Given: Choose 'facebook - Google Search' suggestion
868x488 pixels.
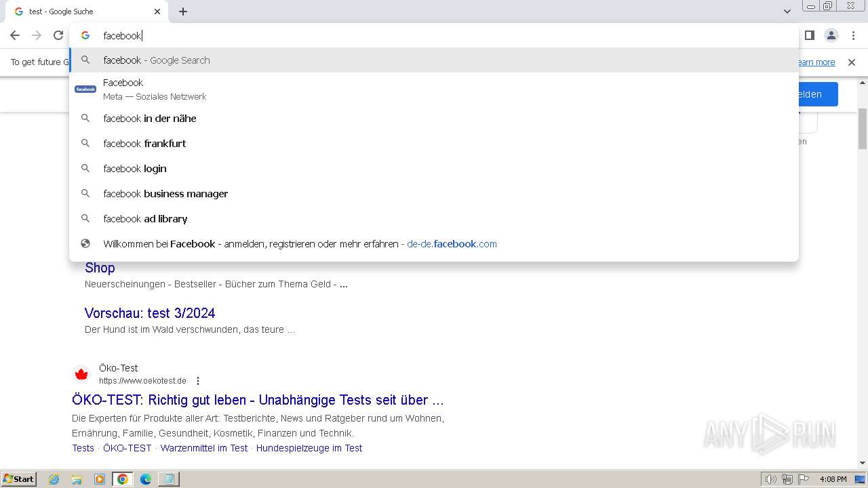Looking at the screenshot, I should click(x=434, y=60).
